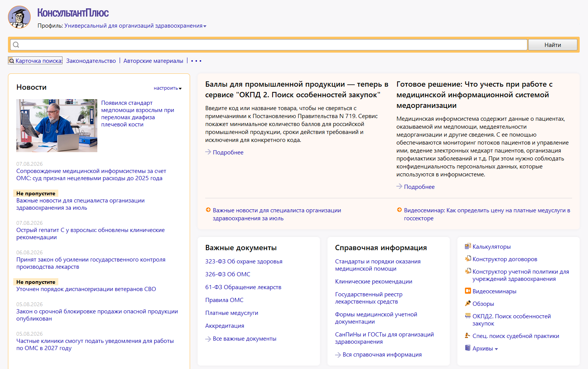Screen dimensions: 588x369
Task: Open Острый гепатит С clinical recommendations news
Action: [x=90, y=234]
